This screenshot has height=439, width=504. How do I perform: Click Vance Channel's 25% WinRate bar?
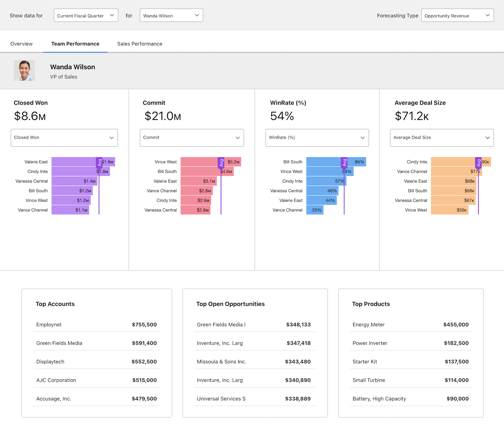(x=315, y=210)
